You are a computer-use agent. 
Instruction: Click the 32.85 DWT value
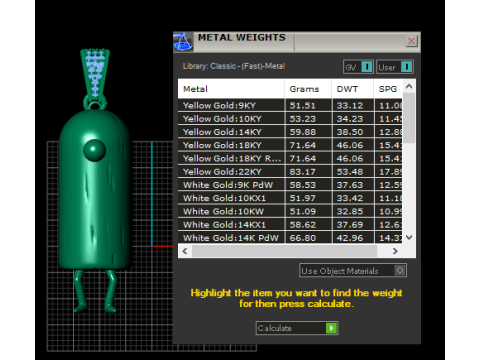[x=350, y=212]
